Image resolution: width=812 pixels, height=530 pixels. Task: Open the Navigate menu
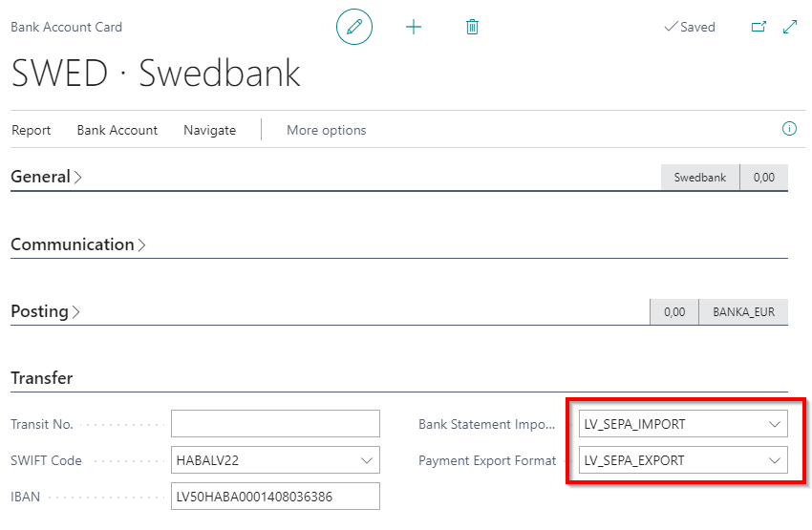(x=210, y=130)
